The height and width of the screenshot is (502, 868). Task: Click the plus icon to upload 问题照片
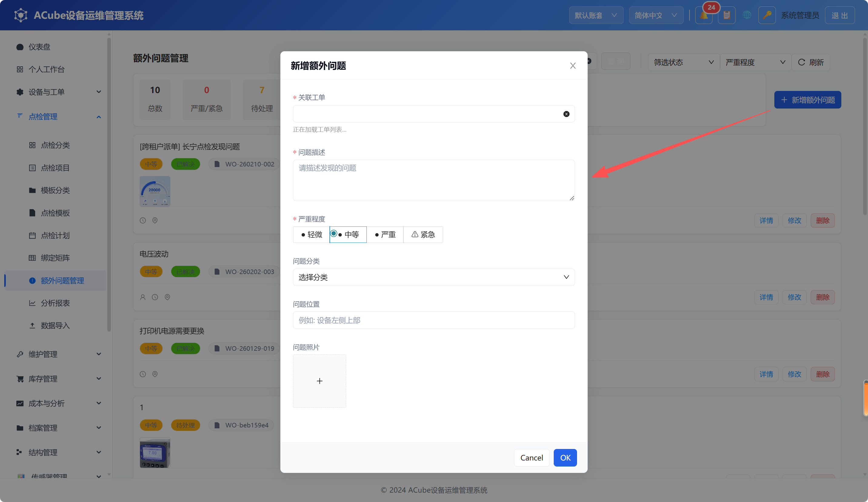[319, 381]
